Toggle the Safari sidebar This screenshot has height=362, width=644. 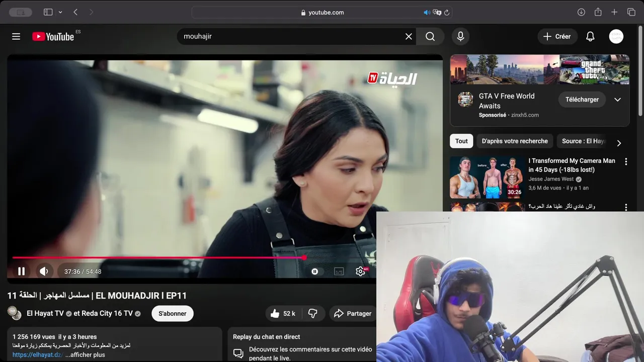48,12
